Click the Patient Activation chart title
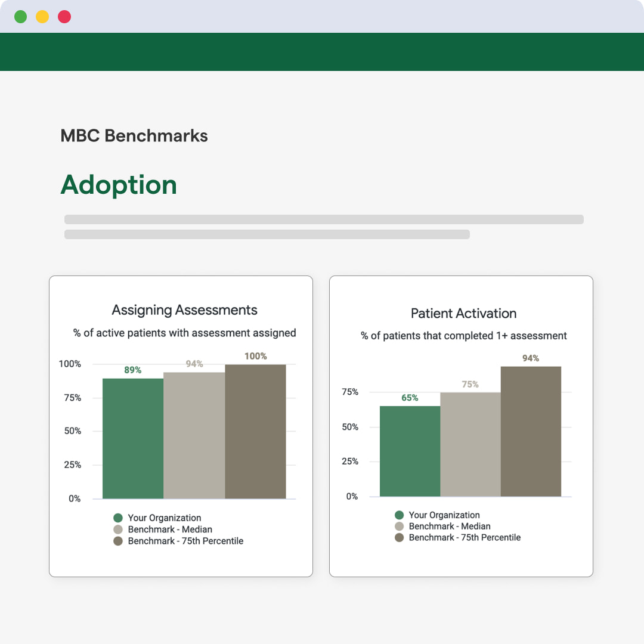Screen dimensions: 644x644 tap(463, 314)
